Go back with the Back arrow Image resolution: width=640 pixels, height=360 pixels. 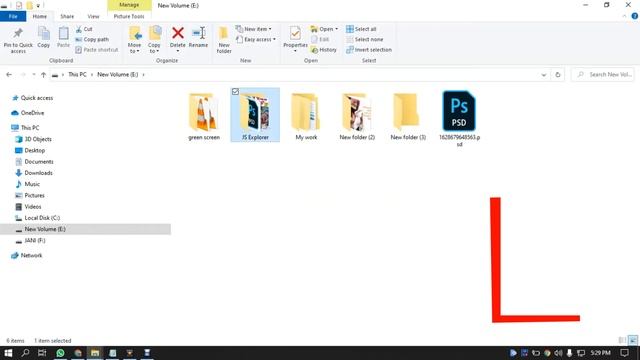[x=9, y=75]
